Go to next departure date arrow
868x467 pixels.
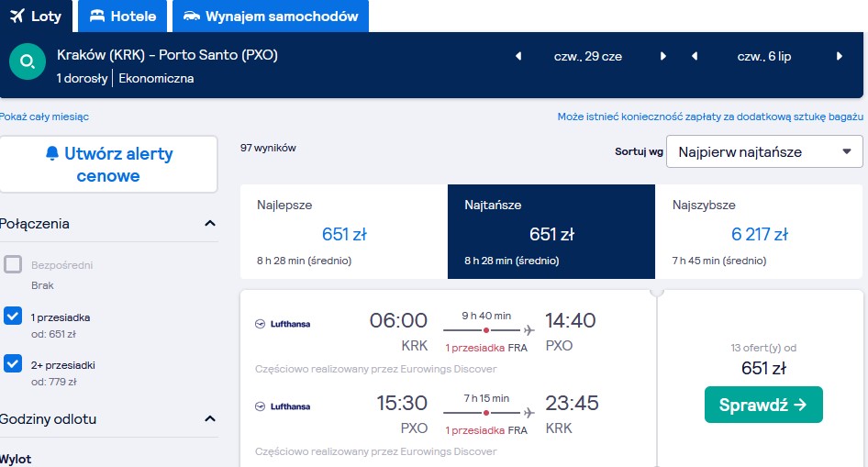662,57
